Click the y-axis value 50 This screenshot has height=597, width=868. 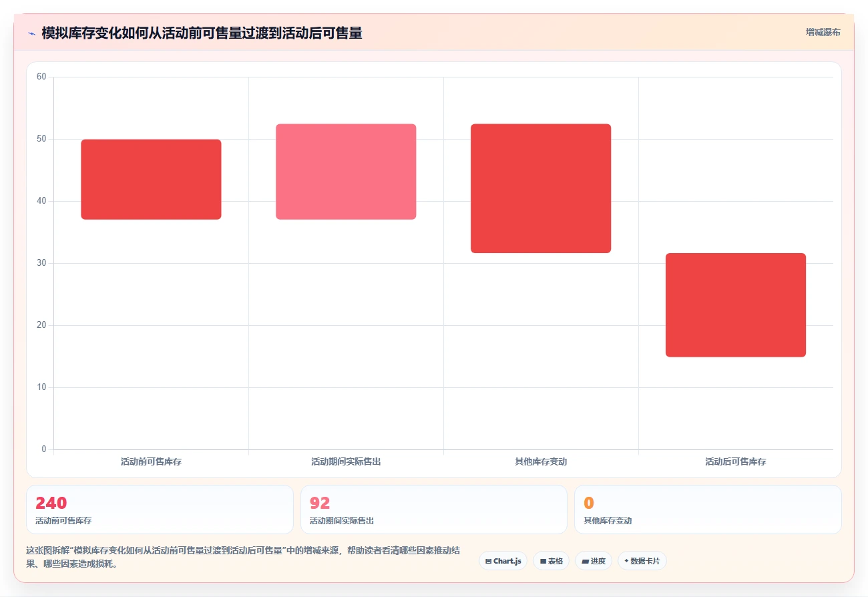point(41,139)
